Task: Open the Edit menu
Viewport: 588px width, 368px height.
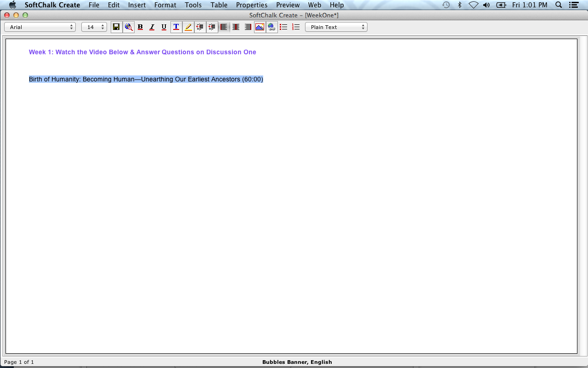Action: pyautogui.click(x=114, y=5)
